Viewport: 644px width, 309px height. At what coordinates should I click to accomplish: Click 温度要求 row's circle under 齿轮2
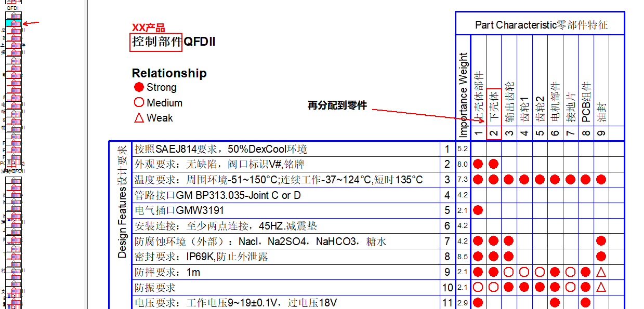point(540,180)
